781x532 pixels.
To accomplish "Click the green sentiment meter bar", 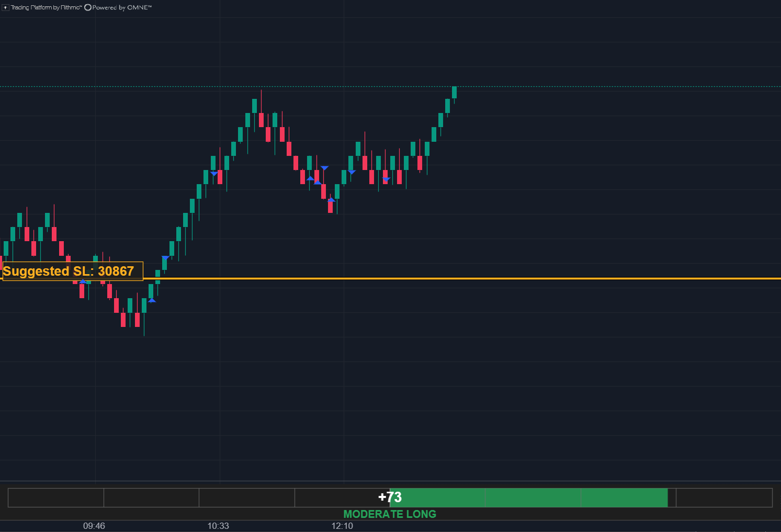I will tap(529, 497).
